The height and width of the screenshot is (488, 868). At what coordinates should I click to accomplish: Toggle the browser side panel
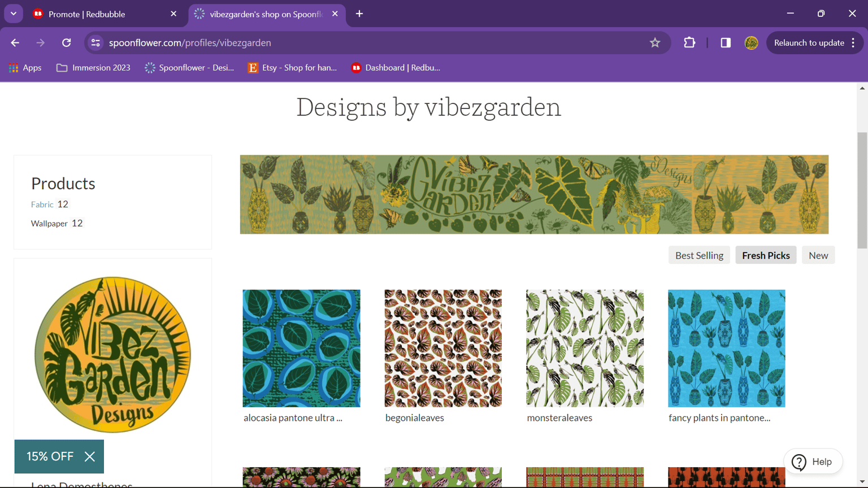726,43
